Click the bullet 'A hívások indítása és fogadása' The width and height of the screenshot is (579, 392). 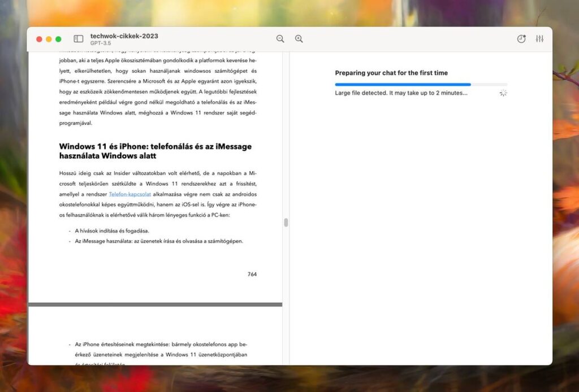coord(112,231)
